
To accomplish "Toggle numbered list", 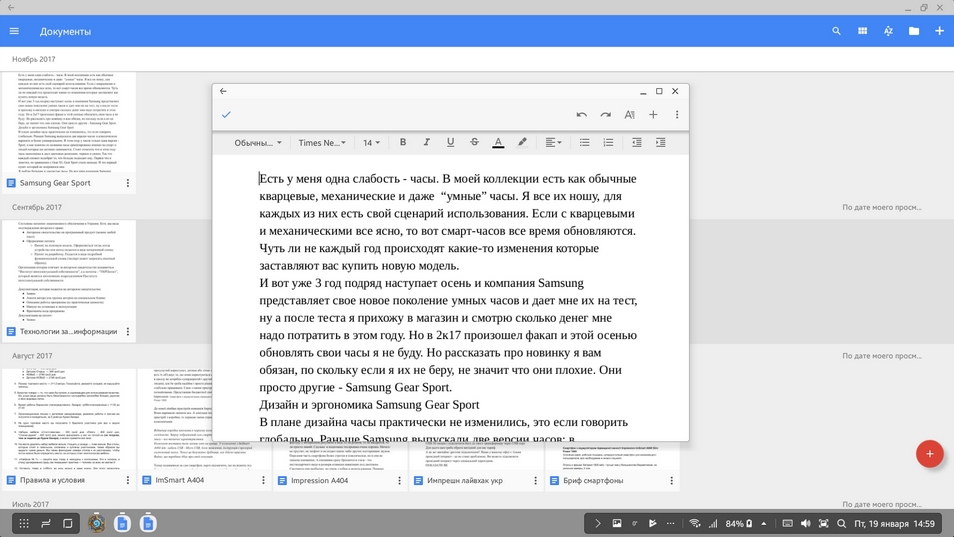I will [x=608, y=142].
